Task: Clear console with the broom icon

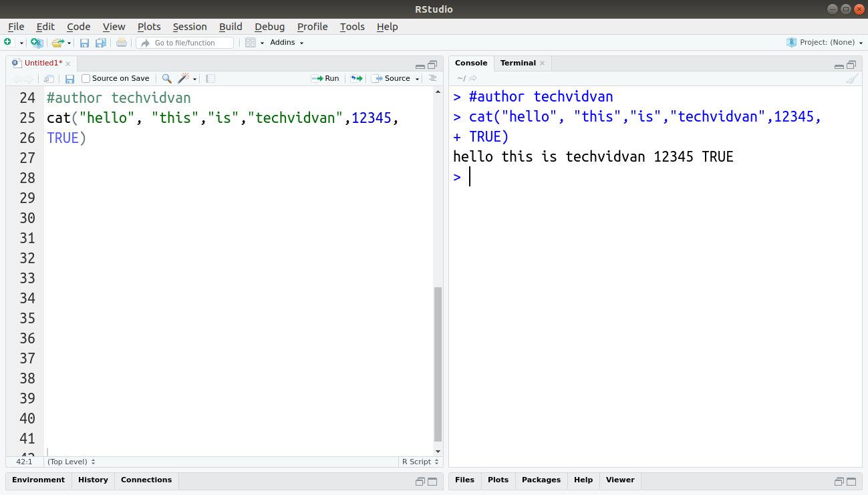Action: tap(852, 78)
